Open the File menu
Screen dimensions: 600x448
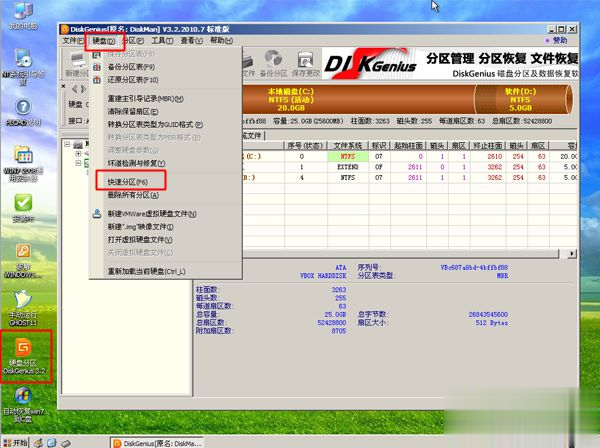coord(73,41)
